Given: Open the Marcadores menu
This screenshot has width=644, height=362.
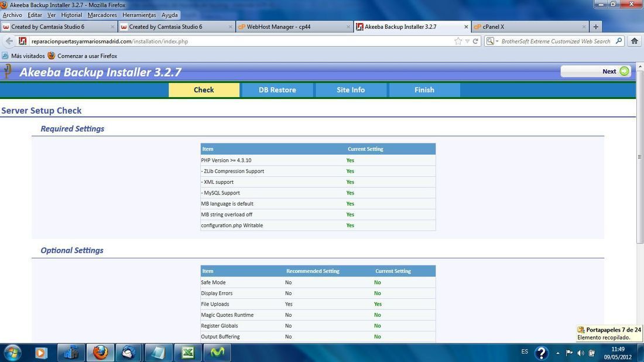Looking at the screenshot, I should pos(102,15).
